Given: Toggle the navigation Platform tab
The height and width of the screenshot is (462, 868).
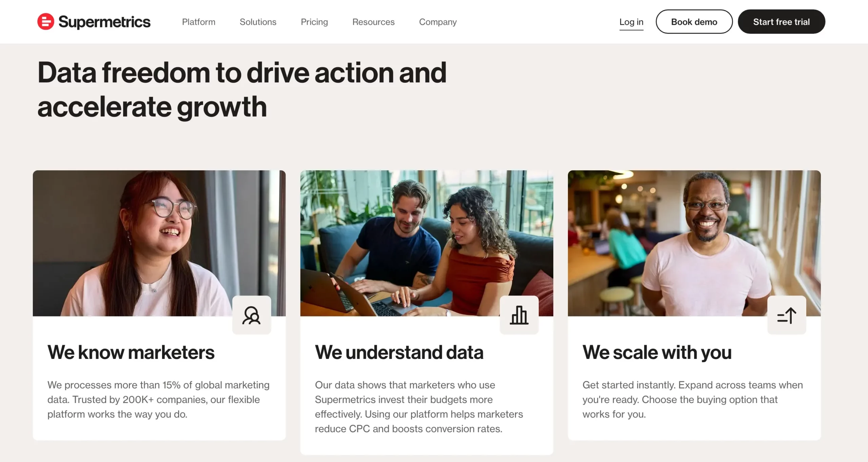Looking at the screenshot, I should click(198, 21).
